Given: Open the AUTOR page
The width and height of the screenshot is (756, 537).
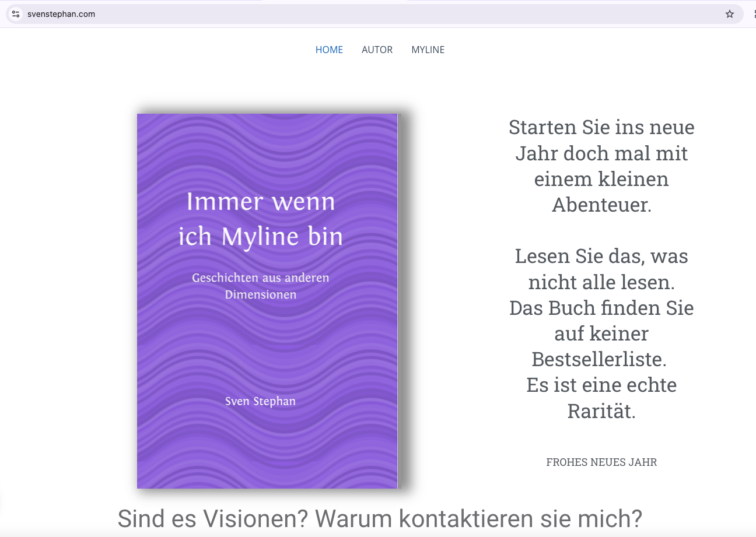Looking at the screenshot, I should point(377,50).
